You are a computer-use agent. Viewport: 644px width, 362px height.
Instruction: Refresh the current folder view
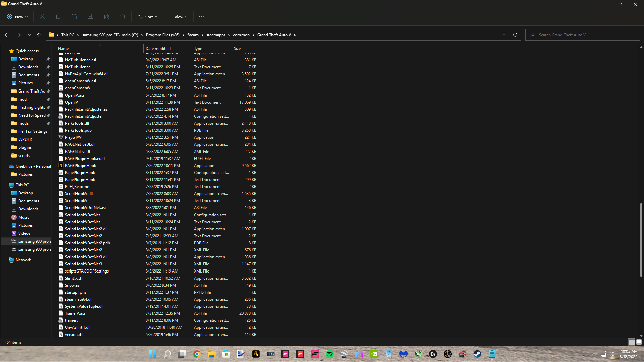[x=515, y=35]
